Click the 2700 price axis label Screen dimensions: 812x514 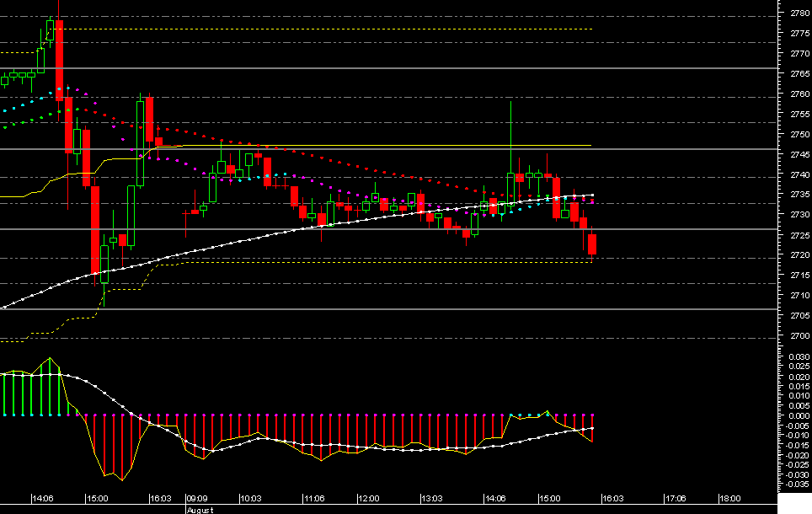click(799, 335)
